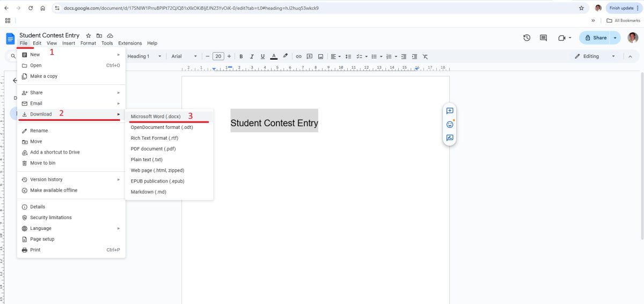Toggle underline formatting
Viewport: 644px width, 304px height.
262,56
